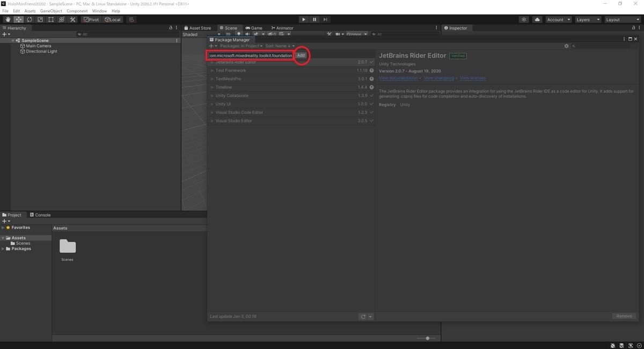Click the Remove package button

[x=624, y=316]
